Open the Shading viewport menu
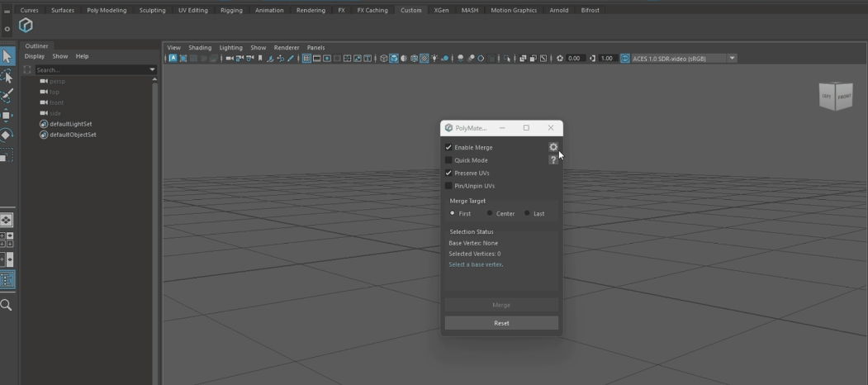 [x=200, y=48]
